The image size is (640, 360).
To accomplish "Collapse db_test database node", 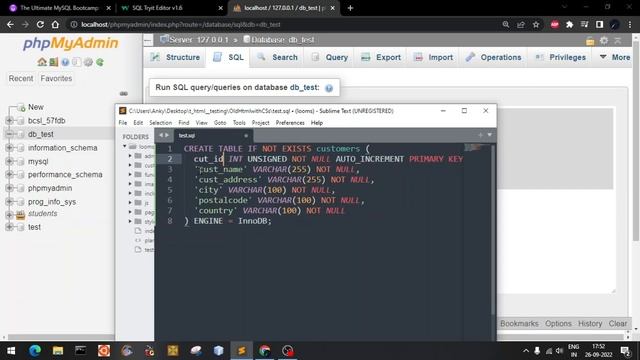I will pos(9,134).
